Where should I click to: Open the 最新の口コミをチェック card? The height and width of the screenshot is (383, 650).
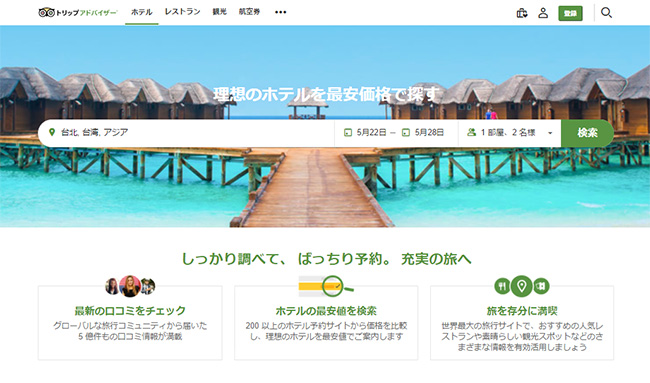[130, 322]
